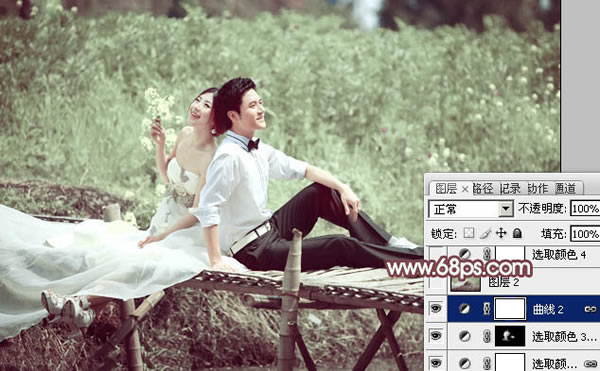Click the 不透明度 opacity value field

pyautogui.click(x=585, y=209)
